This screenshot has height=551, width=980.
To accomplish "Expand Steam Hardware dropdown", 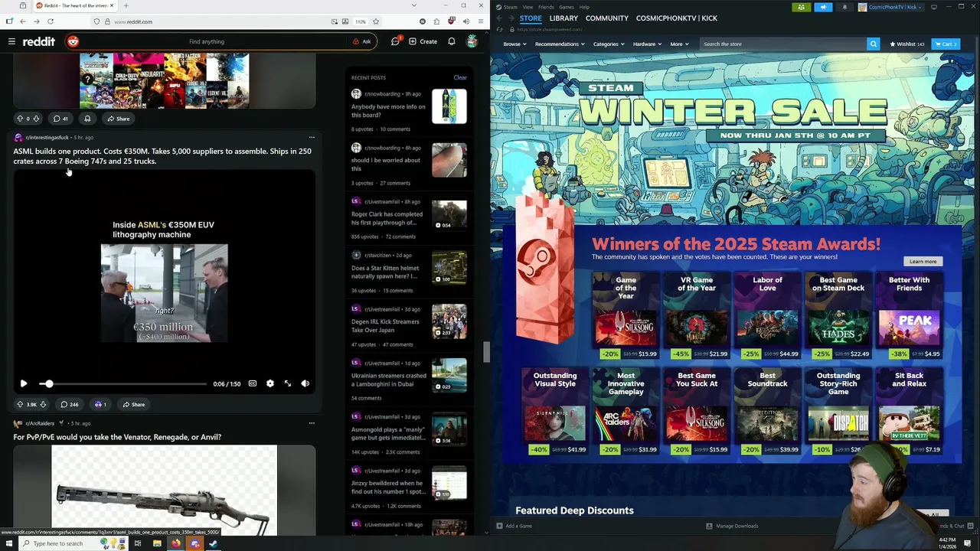I will pos(648,44).
